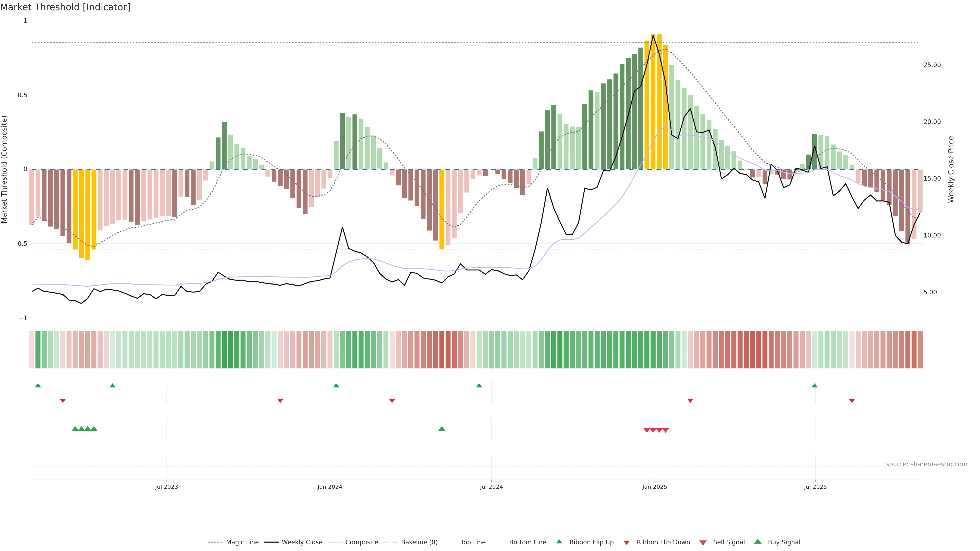980x551 pixels.
Task: Click the Market Threshold [Indicator] title
Action: click(x=65, y=7)
